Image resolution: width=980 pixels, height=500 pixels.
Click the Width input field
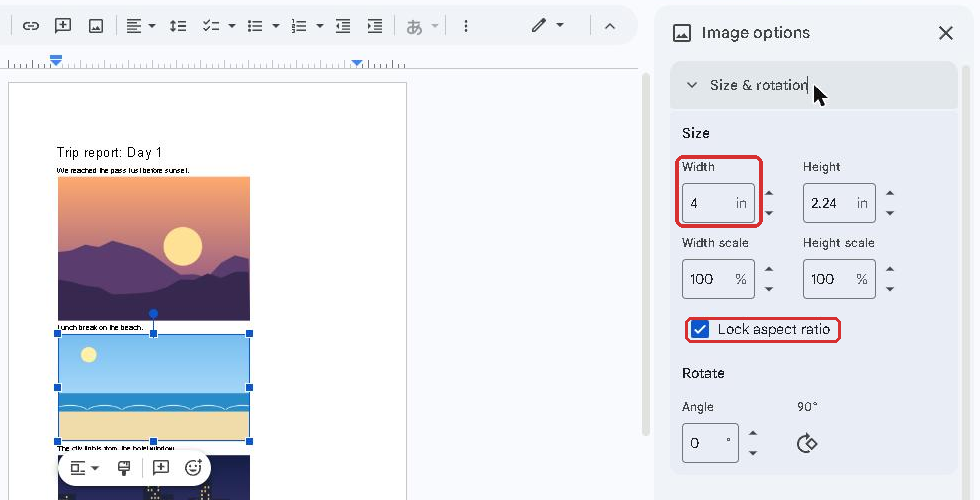click(x=718, y=203)
